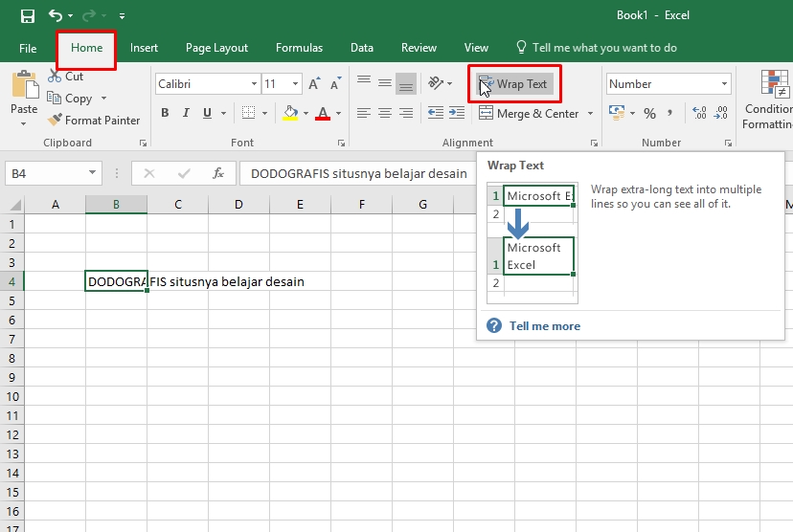Image resolution: width=793 pixels, height=532 pixels.
Task: Click Increase Font Size icon
Action: point(314,84)
